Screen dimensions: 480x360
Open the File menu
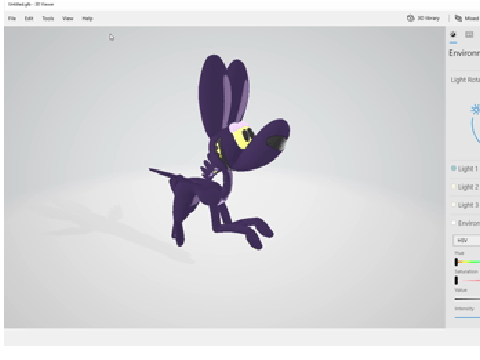(12, 18)
